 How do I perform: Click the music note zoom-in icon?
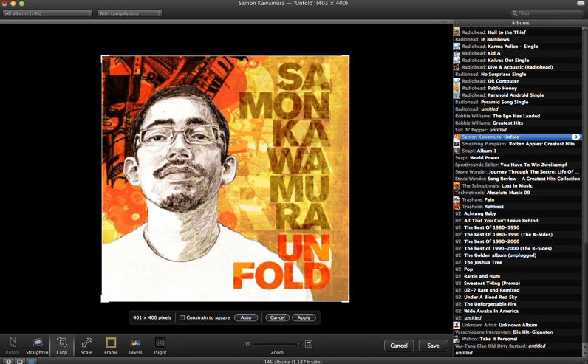click(308, 344)
